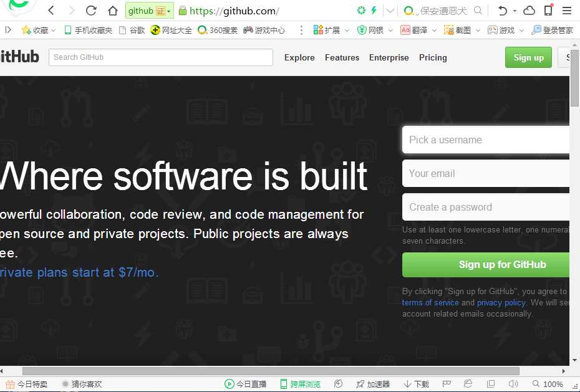Toggle the speaker mute icon in status bar
Image resolution: width=580 pixels, height=392 pixels.
513,385
